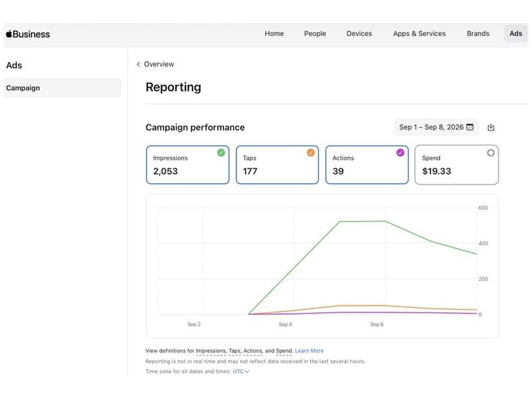Toggle the Actions metric checkmark
532x399 pixels.
tap(400, 153)
